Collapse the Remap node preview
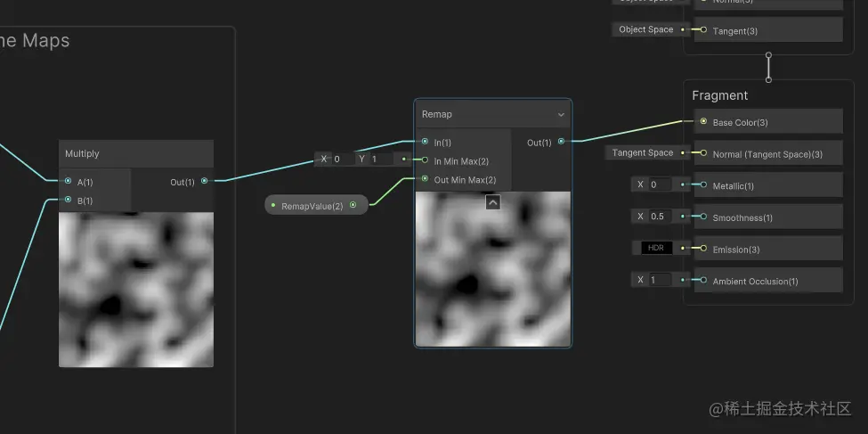Image resolution: width=868 pixels, height=434 pixels. click(492, 202)
